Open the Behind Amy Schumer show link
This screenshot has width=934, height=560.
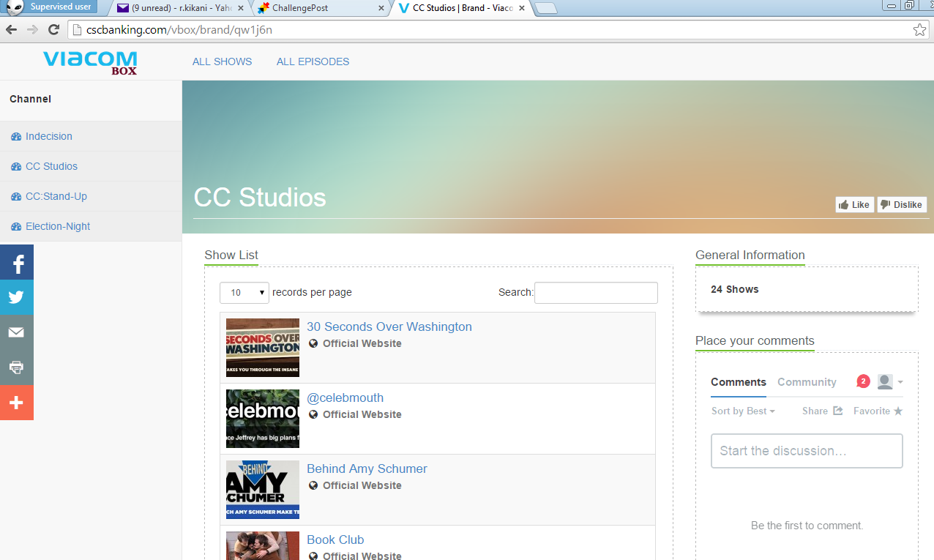pyautogui.click(x=367, y=469)
